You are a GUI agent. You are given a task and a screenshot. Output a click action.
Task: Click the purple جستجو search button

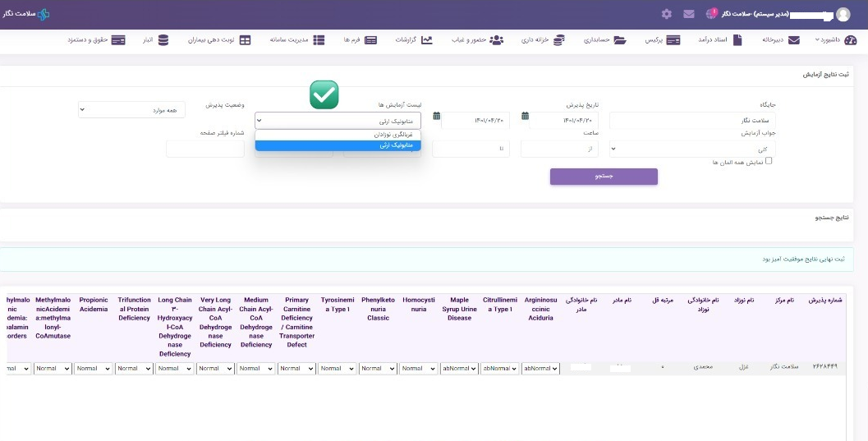click(x=604, y=177)
